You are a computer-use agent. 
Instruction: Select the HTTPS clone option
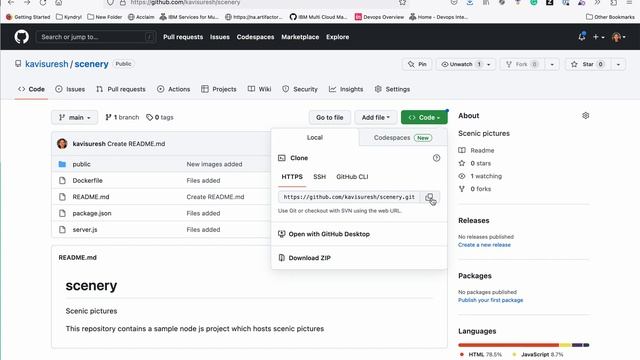[292, 177]
